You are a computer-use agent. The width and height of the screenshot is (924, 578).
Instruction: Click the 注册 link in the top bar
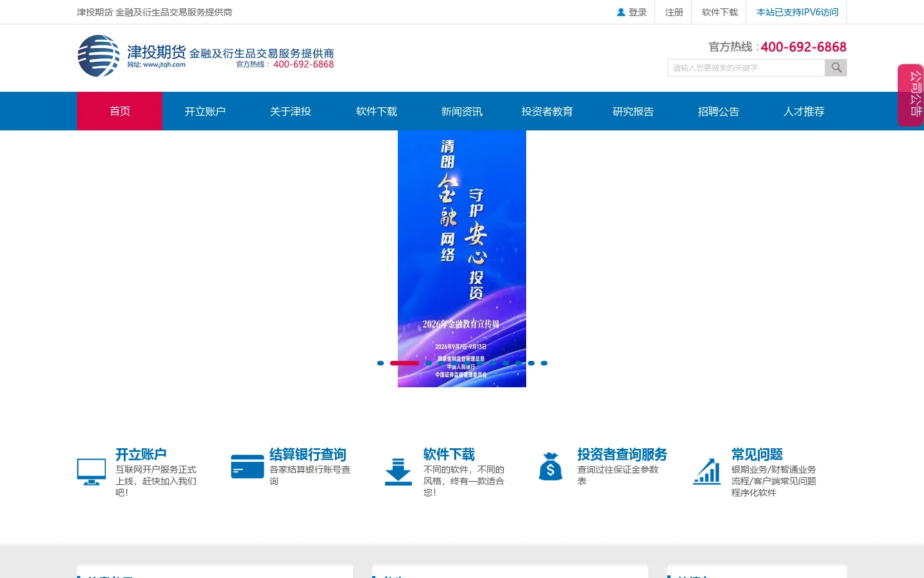(674, 12)
